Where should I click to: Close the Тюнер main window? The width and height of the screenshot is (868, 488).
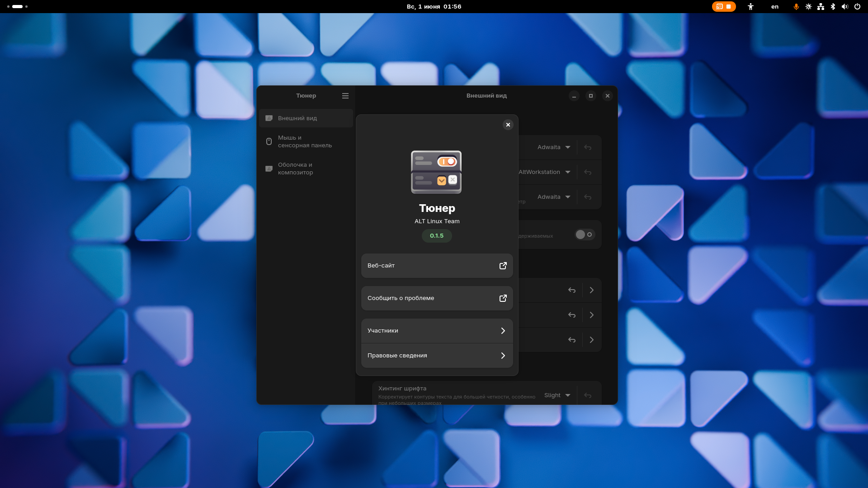click(x=608, y=96)
